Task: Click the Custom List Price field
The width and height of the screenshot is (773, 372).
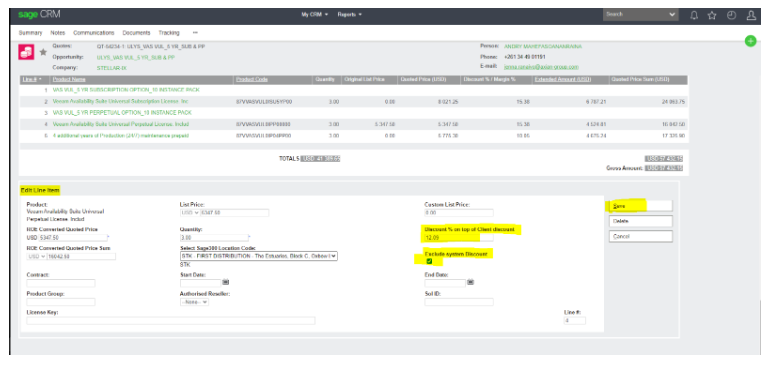Action: (x=458, y=213)
